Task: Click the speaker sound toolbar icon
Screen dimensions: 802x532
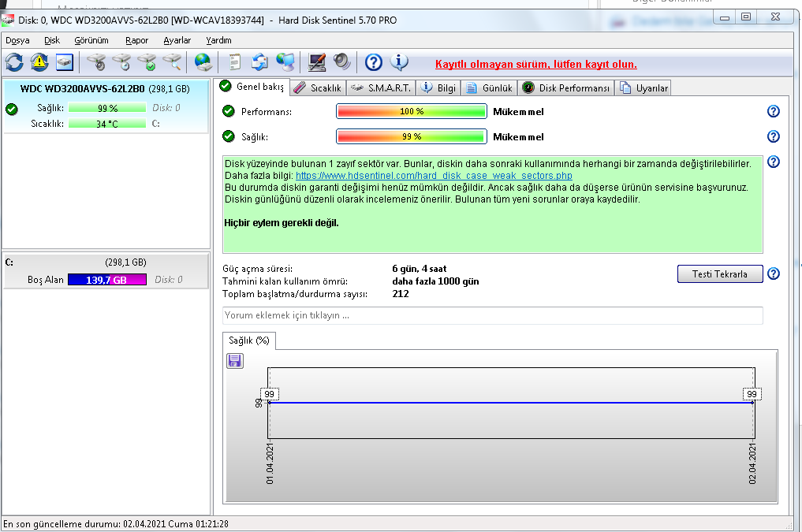Action: pyautogui.click(x=341, y=63)
